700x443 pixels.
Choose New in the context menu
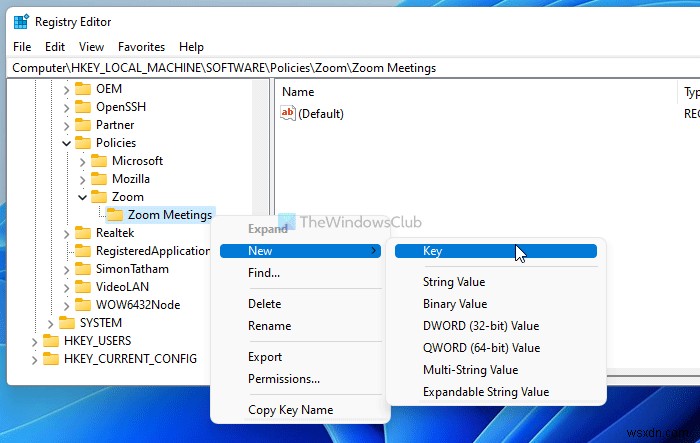click(x=300, y=251)
